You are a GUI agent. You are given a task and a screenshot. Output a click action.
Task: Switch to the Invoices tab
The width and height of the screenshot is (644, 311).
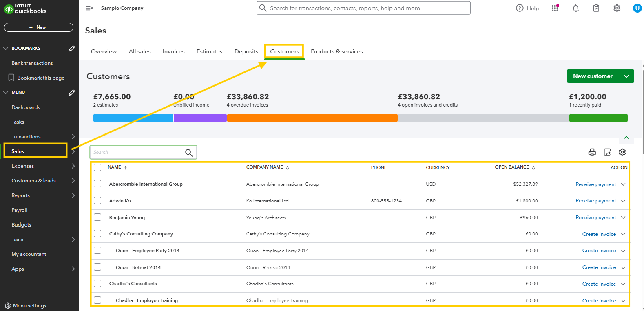pos(174,51)
